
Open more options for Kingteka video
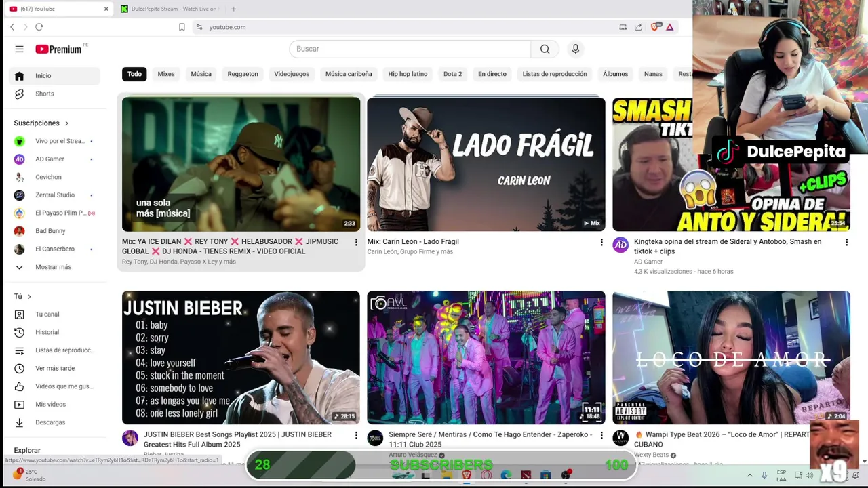(x=846, y=242)
